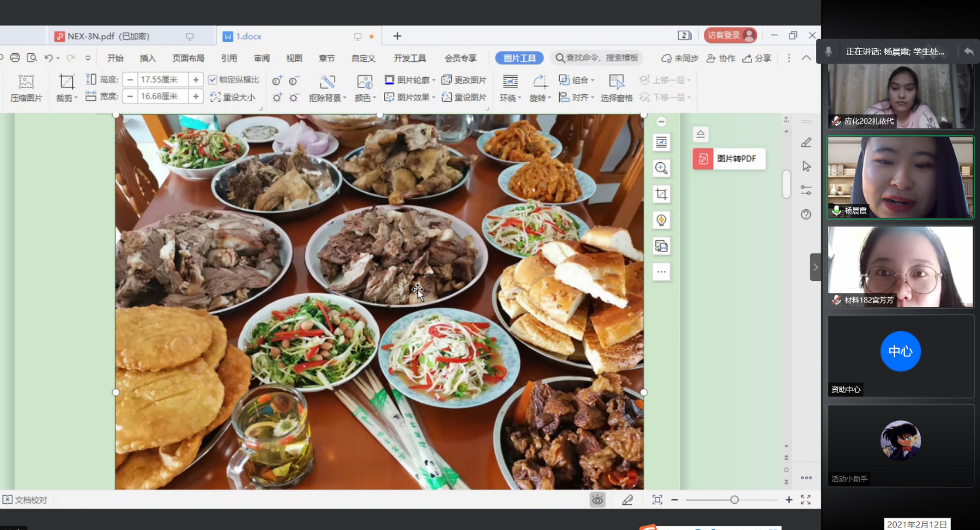Toggle fullscreen view icon in status bar
980x530 pixels.
pyautogui.click(x=805, y=500)
